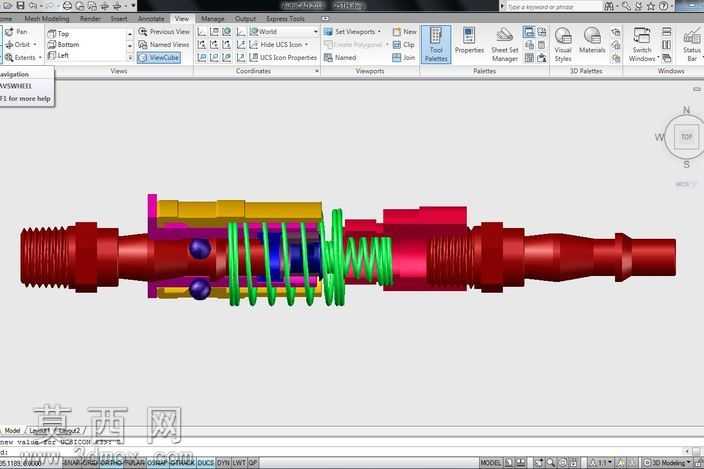Open the Materials palette

592,41
